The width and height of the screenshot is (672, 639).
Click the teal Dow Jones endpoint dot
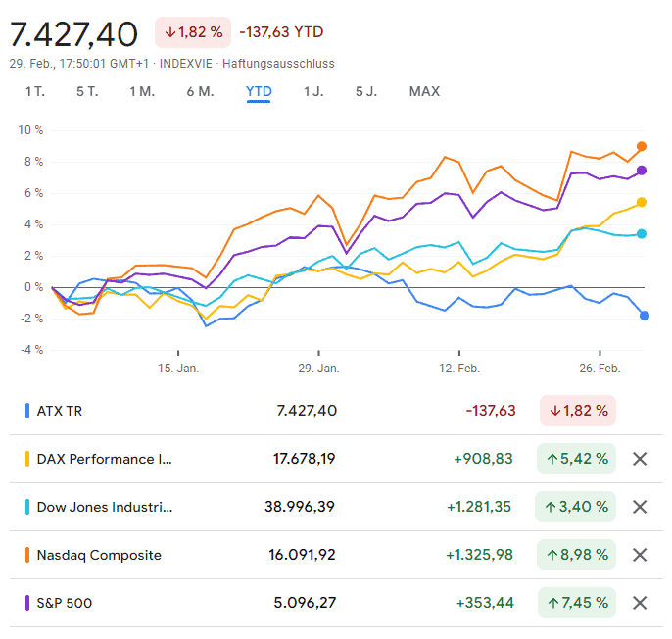[641, 234]
